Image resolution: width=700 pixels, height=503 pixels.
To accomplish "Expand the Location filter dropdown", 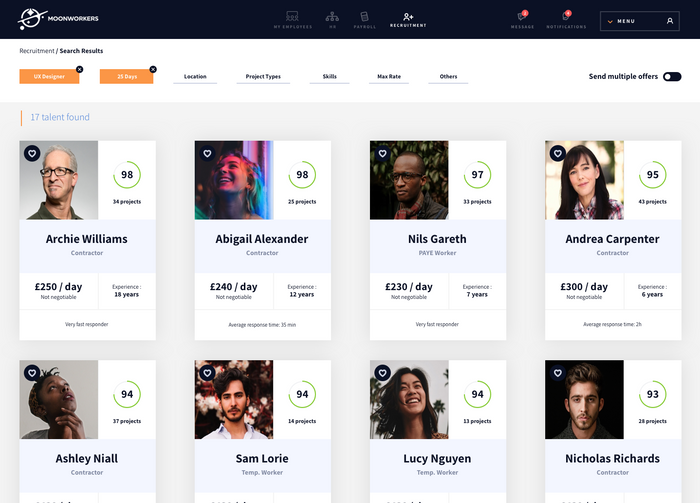I will click(x=195, y=77).
